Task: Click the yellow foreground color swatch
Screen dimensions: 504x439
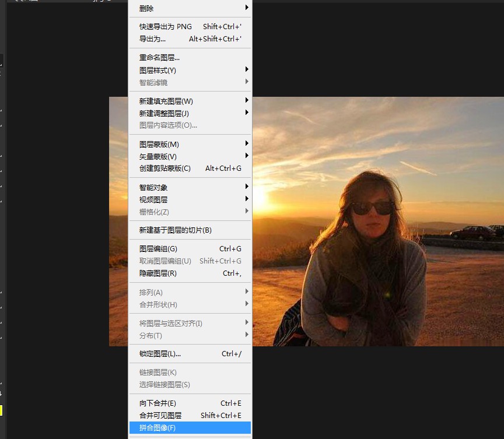Action: tap(1, 410)
